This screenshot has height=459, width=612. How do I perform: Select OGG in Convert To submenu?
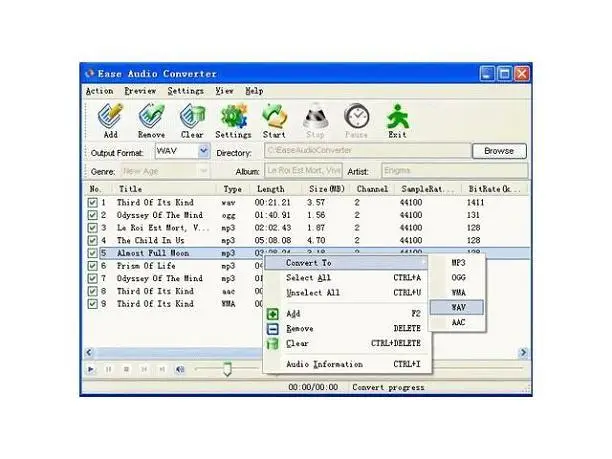tap(457, 278)
